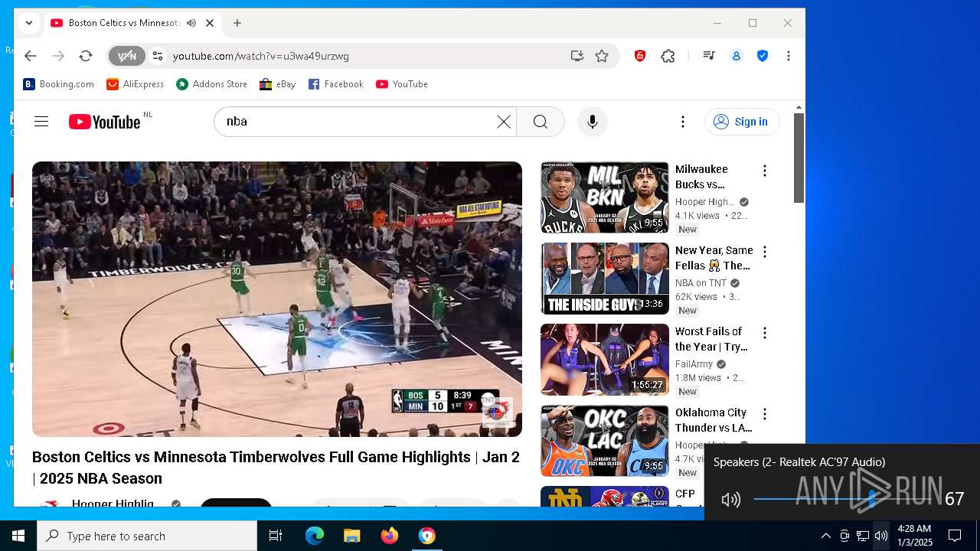Open the Windows Start menu
Screen dimensions: 980x551
coord(18,536)
